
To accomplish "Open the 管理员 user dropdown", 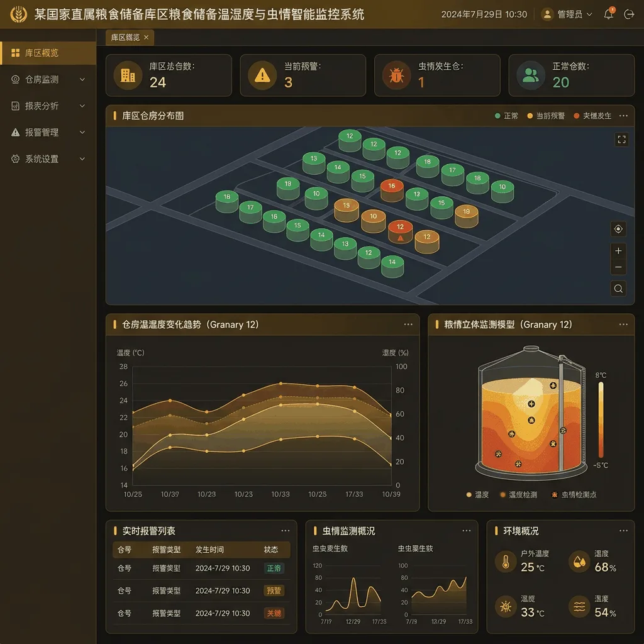I will coord(567,14).
